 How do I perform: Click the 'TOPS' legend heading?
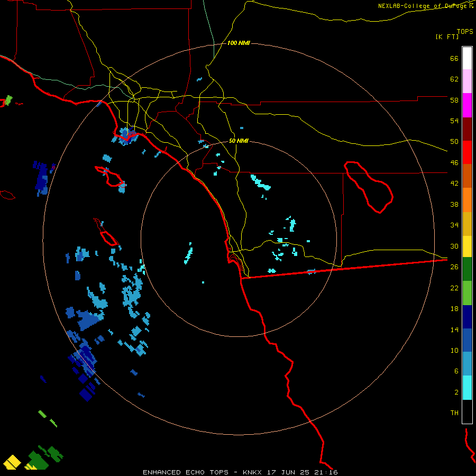tap(465, 32)
